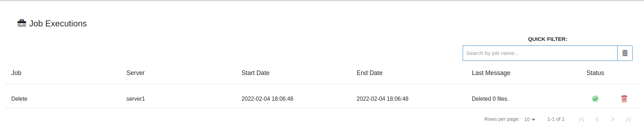Click the Last Message column header
644x137 pixels.
coord(491,73)
